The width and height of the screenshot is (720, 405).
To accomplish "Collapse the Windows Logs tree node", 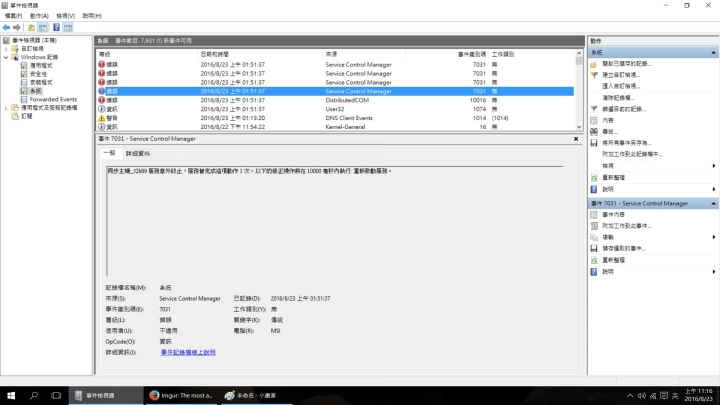I will point(6,57).
